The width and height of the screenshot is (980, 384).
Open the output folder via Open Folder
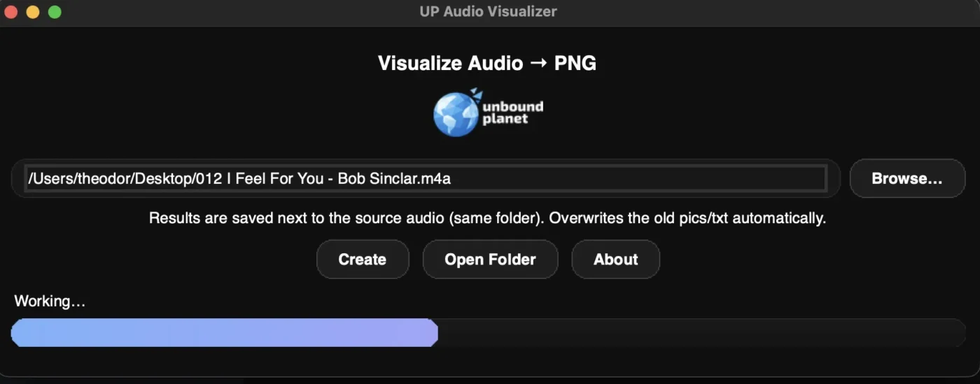(490, 259)
